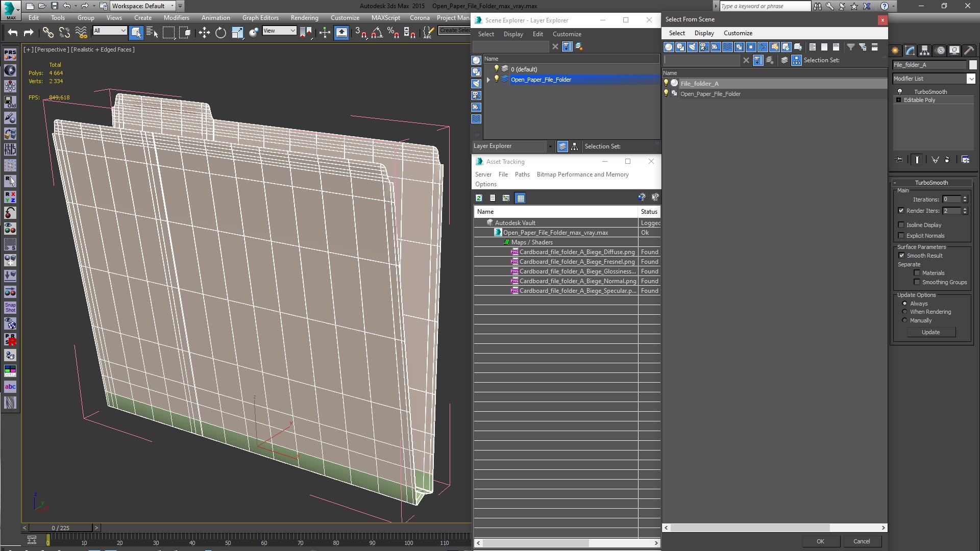Open the Modifier List dropdown

[x=971, y=79]
